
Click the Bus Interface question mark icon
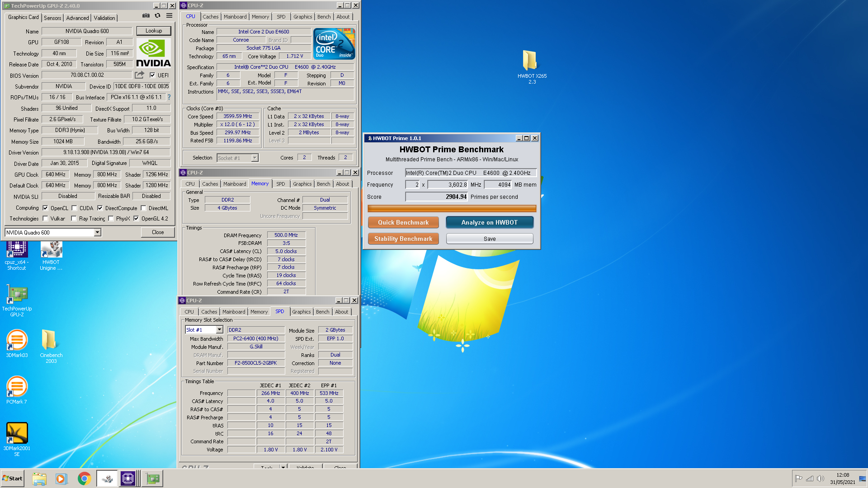point(169,97)
